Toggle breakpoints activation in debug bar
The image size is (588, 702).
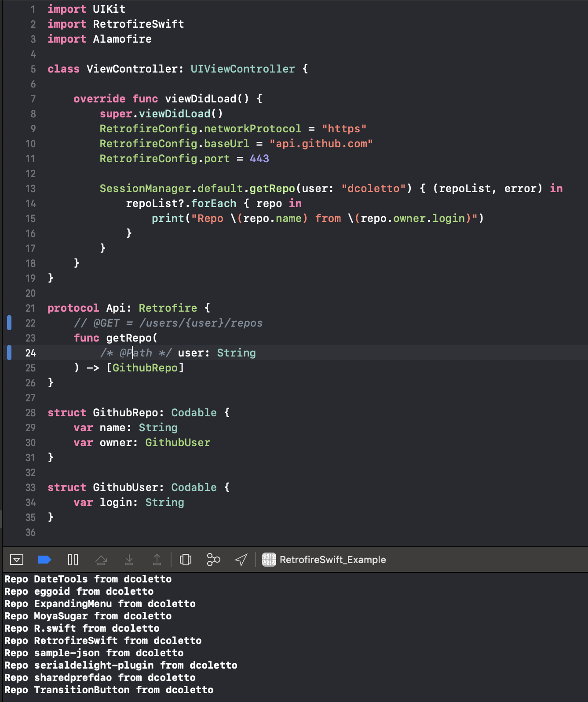45,560
